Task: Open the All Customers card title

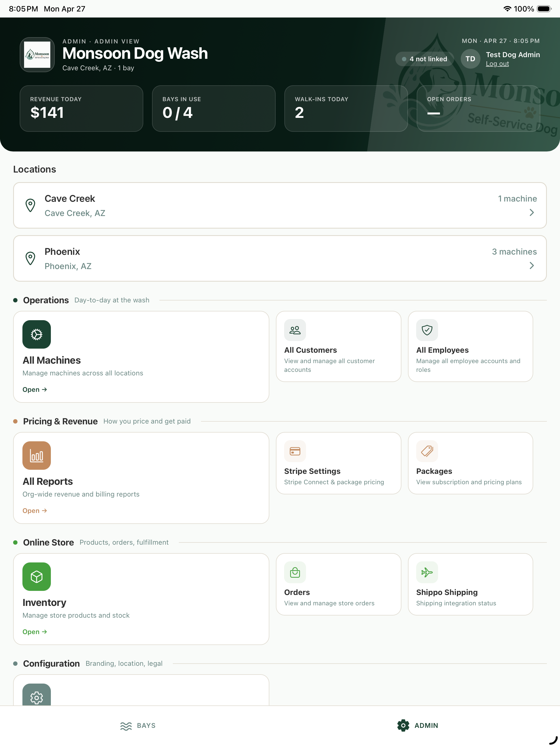Action: click(310, 350)
